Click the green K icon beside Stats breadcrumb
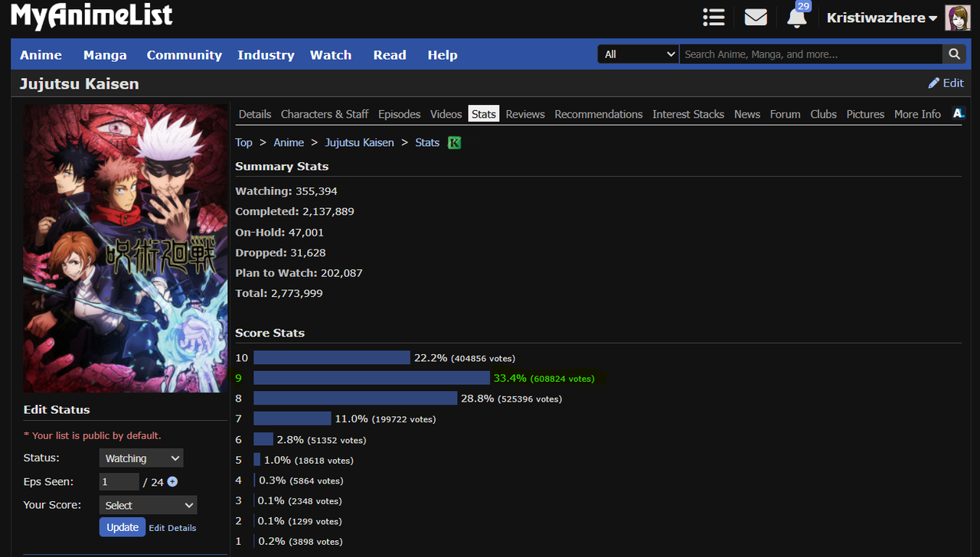This screenshot has width=980, height=557. coord(454,142)
